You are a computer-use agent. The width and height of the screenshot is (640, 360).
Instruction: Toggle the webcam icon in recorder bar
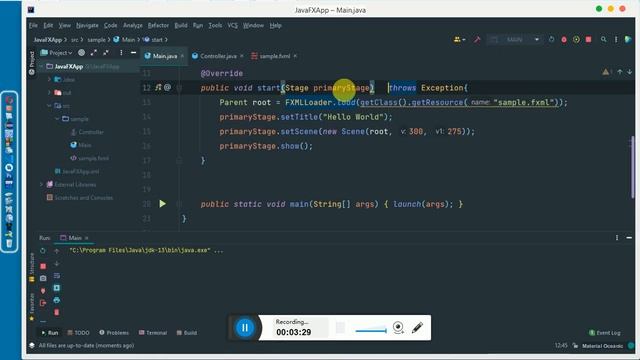tap(398, 327)
